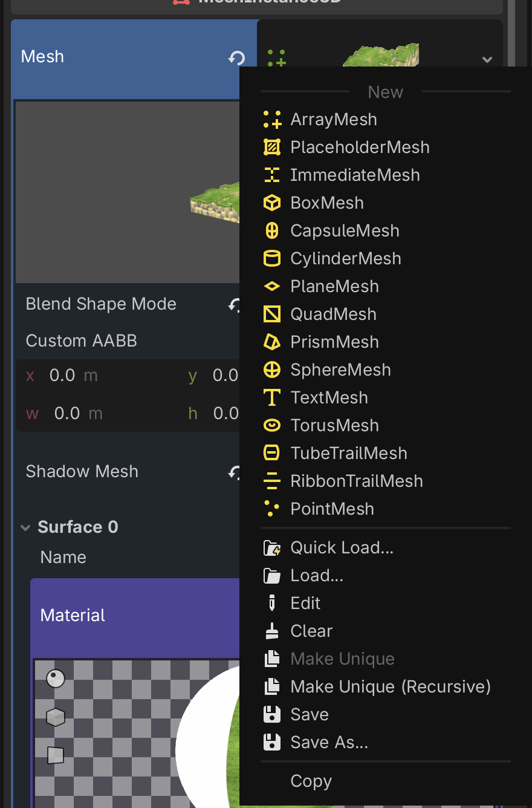Screen dimensions: 532x808
Task: Collapse the Surface 0 section
Action: coord(25,527)
